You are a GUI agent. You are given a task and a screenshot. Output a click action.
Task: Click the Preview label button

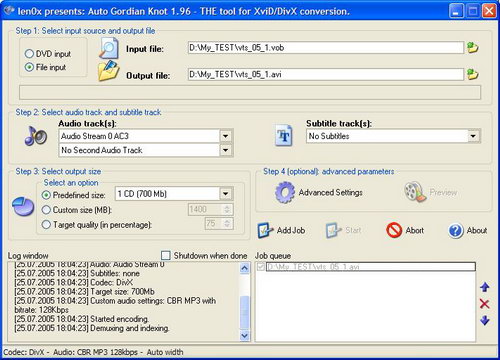click(443, 192)
